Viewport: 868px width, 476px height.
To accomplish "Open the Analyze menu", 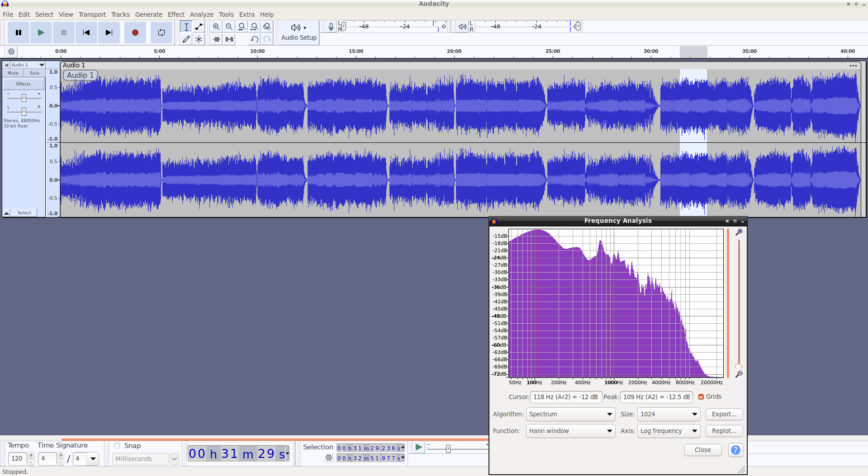I will (x=201, y=14).
